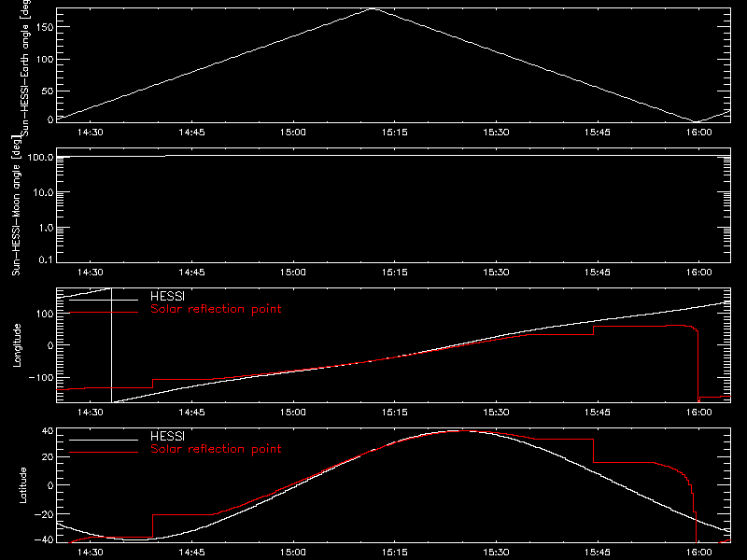Click the 100.0 tick label on Moon angle plot
The height and width of the screenshot is (560, 747).
coord(40,157)
